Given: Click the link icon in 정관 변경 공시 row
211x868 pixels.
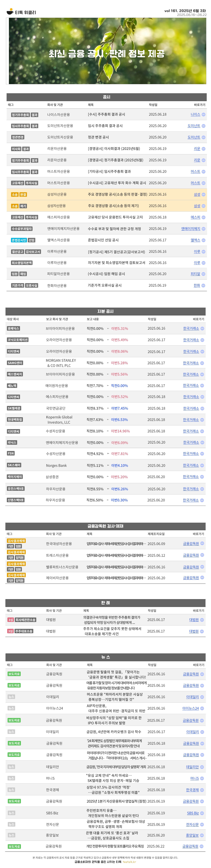Looking at the screenshot, I should click(204, 138).
